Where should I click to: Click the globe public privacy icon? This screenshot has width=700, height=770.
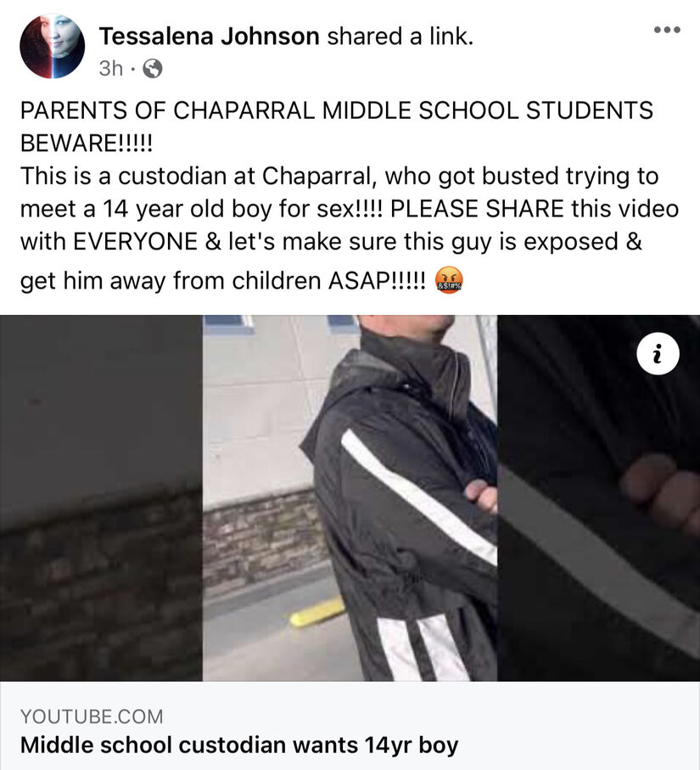click(x=153, y=69)
